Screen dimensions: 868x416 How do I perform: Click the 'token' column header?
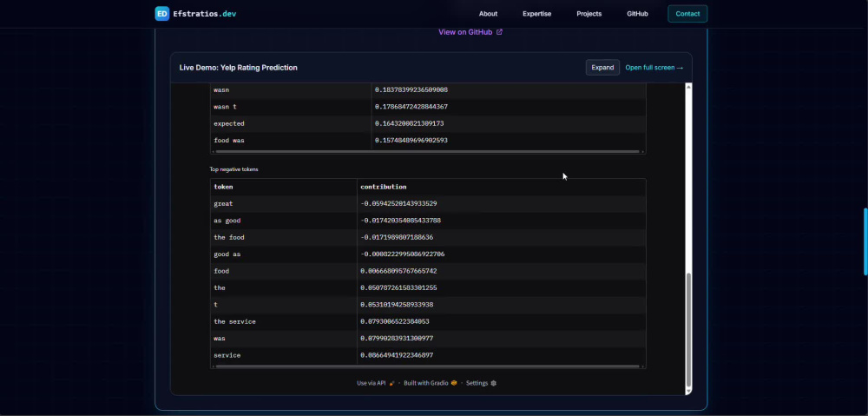284,187
